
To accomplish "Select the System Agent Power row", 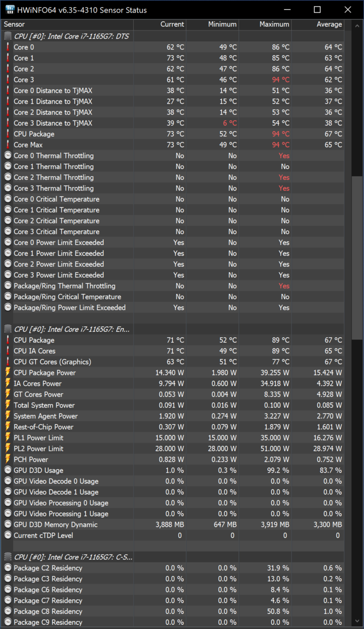I will tap(173, 416).
